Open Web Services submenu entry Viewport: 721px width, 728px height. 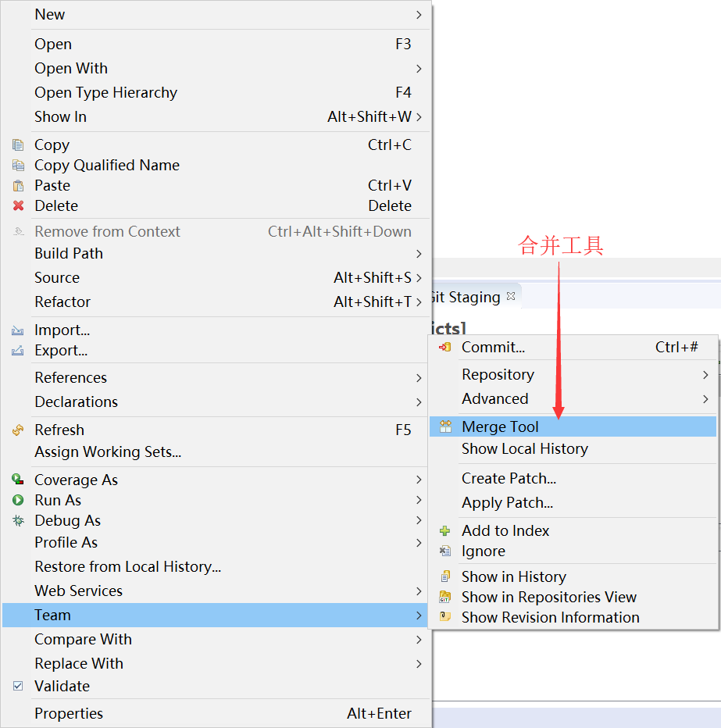[215, 591]
